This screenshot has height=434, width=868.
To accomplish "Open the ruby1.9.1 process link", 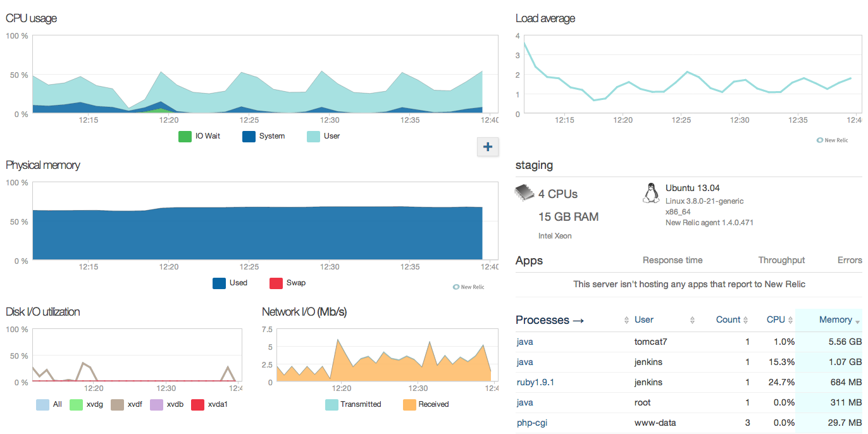I will [535, 382].
